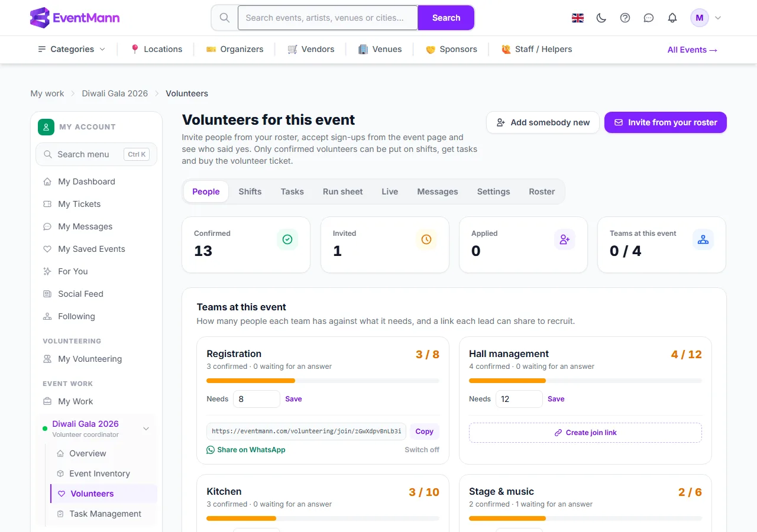Collapse the Diwali Gala 2026 sidebar section
The image size is (757, 532).
click(146, 429)
